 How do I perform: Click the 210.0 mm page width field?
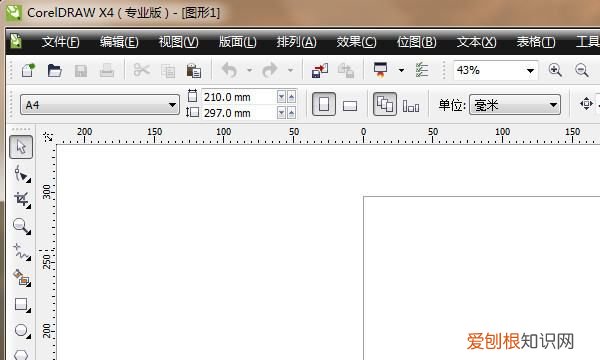(239, 97)
